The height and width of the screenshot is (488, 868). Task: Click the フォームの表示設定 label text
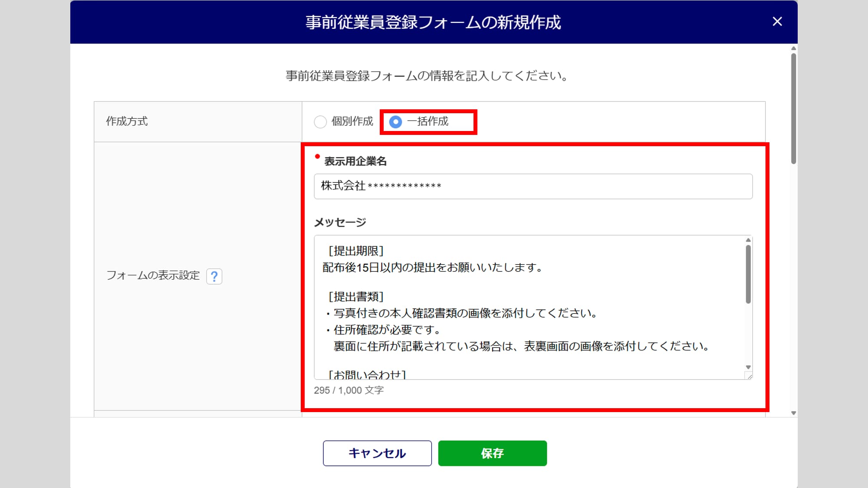[x=153, y=275]
